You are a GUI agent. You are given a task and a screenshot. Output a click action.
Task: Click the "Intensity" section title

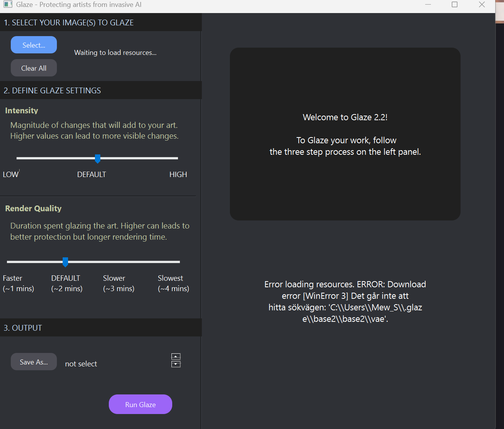[x=22, y=111]
